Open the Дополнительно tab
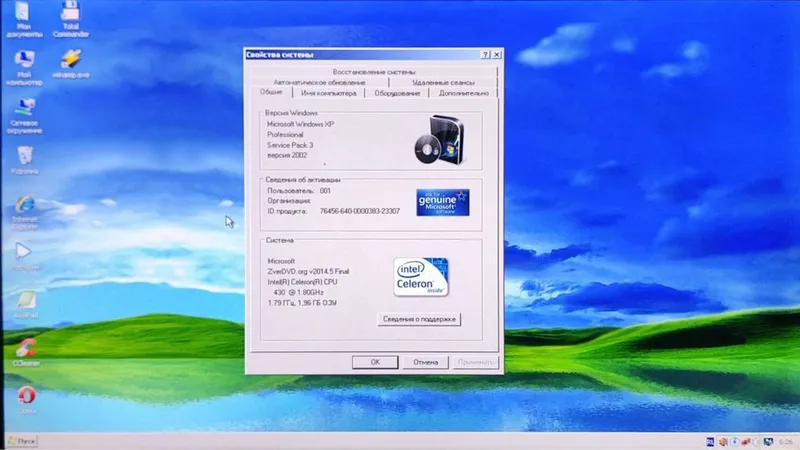The image size is (800, 450). coord(463,93)
